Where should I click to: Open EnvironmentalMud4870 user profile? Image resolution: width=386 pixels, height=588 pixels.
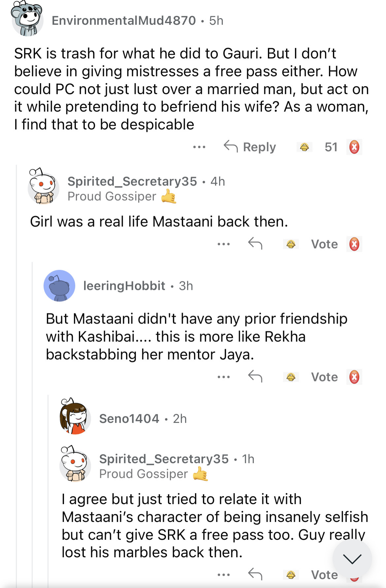coord(124,20)
